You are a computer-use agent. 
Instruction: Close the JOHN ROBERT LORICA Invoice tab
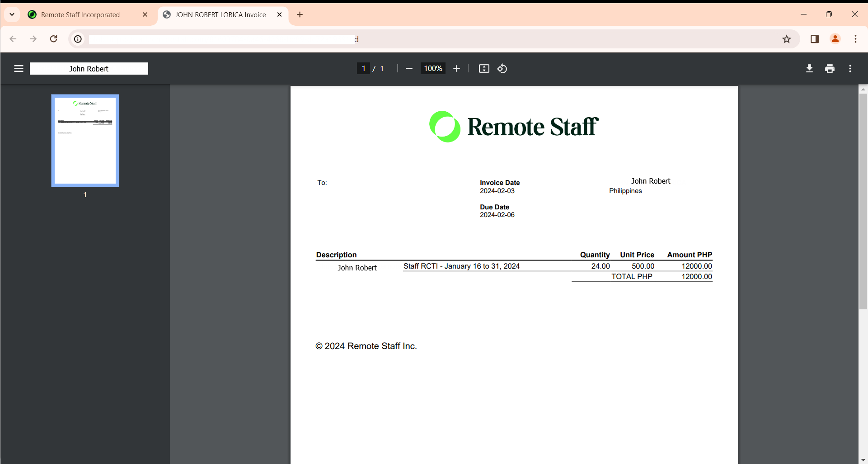tap(280, 15)
